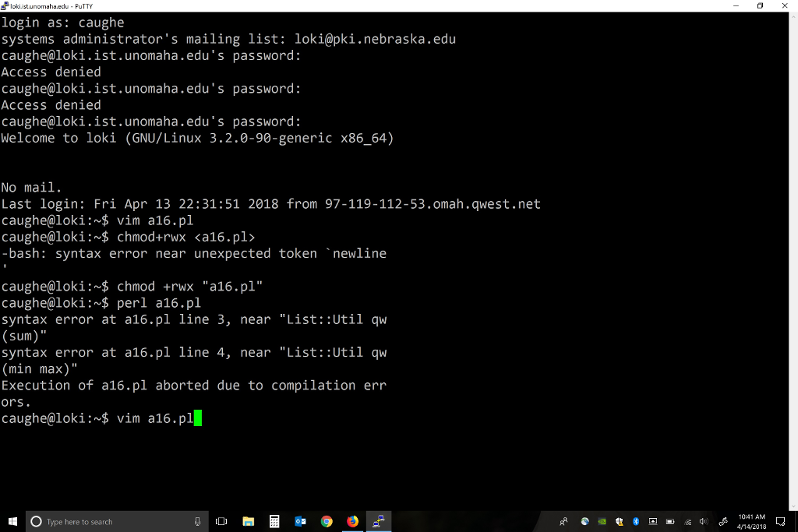Open the People icon in the taskbar

563,521
